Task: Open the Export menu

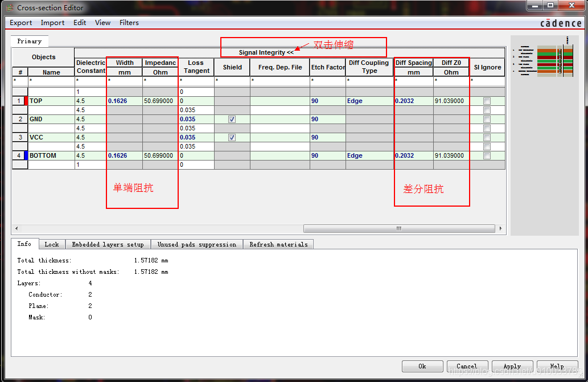Action: [21, 23]
